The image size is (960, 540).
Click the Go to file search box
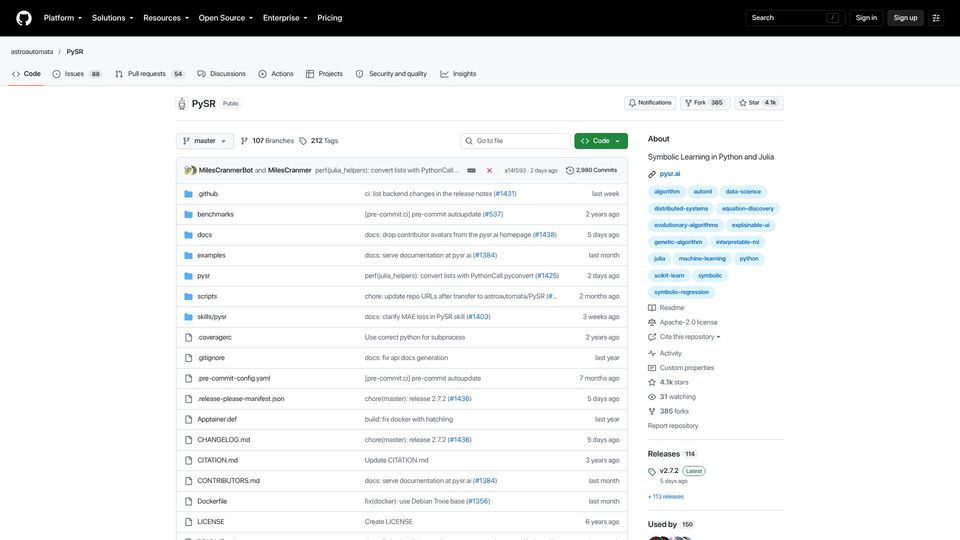coord(515,141)
